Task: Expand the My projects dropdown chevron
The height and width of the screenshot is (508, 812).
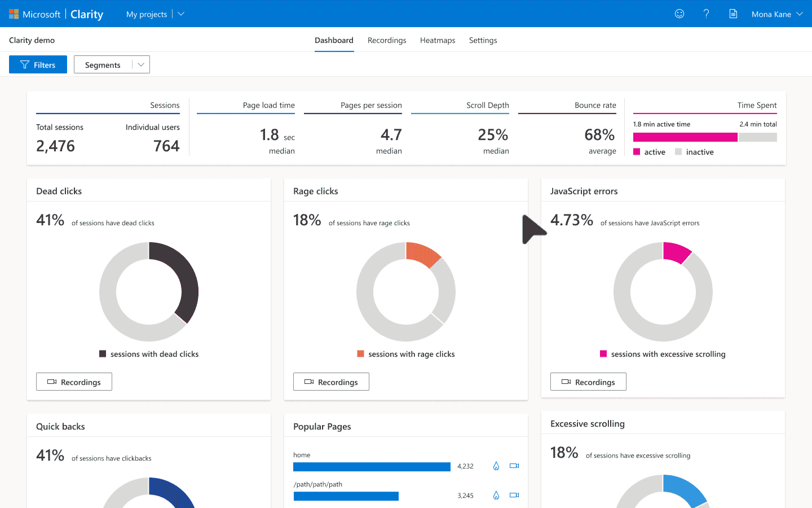Action: 181,14
